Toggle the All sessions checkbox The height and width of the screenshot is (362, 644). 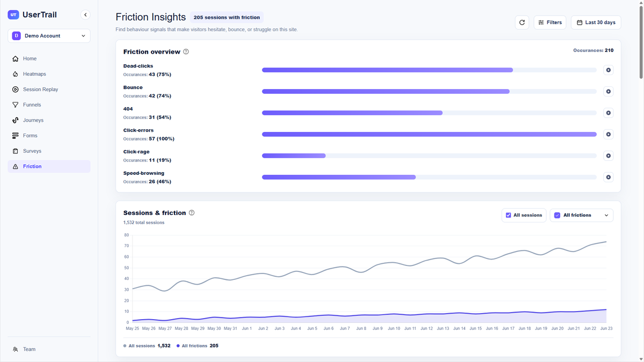click(508, 215)
